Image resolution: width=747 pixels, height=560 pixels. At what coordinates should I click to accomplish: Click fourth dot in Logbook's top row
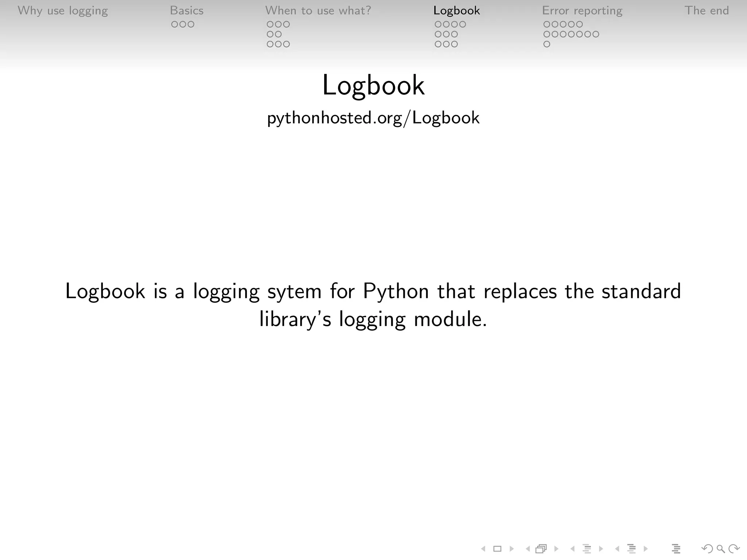(x=462, y=24)
